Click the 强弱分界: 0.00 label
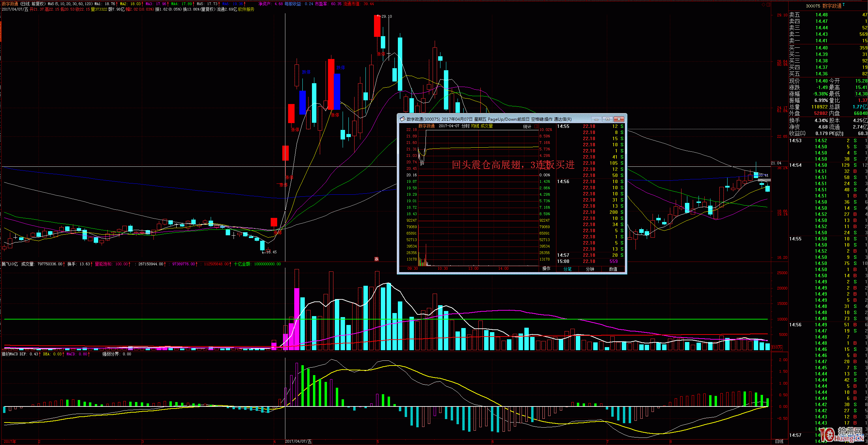Viewport: 868px width, 445px height. [x=117, y=354]
